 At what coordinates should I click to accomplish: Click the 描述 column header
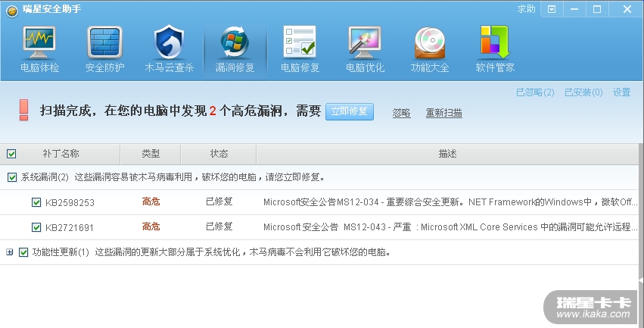[448, 154]
